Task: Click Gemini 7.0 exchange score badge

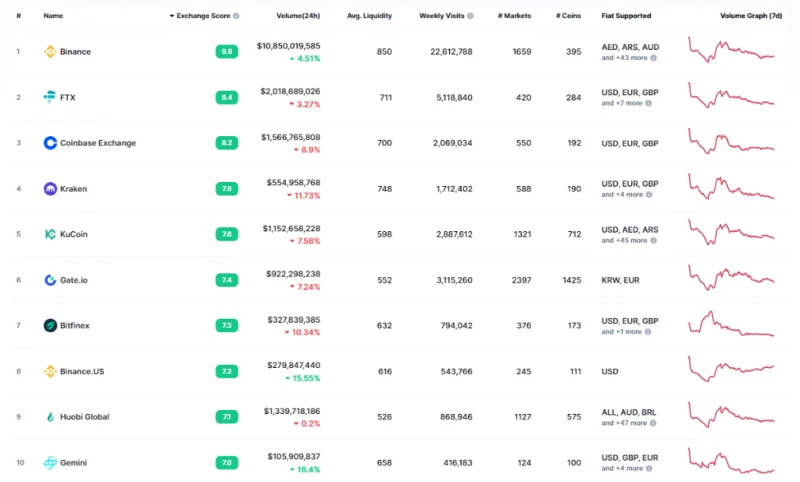Action: pyautogui.click(x=227, y=463)
